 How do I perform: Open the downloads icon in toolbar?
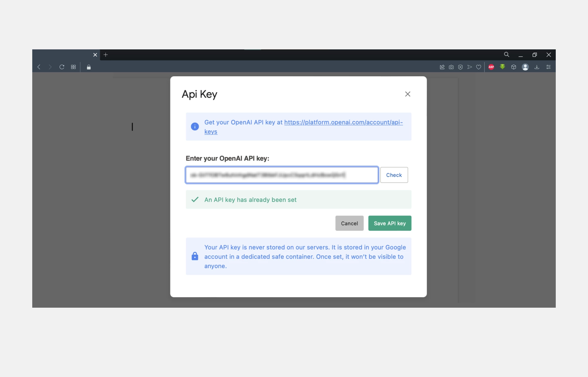(x=537, y=67)
